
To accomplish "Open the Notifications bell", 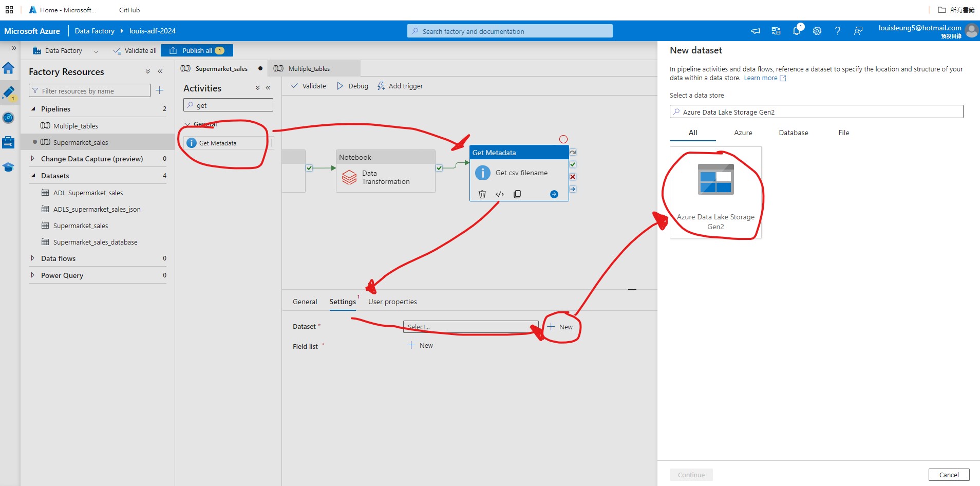I will [x=796, y=30].
